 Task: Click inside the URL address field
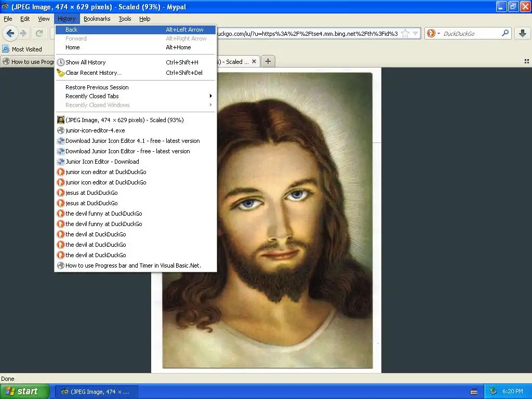click(x=307, y=33)
